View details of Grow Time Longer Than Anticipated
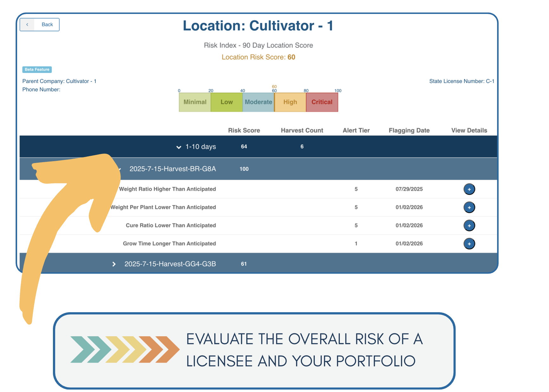The width and height of the screenshot is (549, 392). [469, 243]
